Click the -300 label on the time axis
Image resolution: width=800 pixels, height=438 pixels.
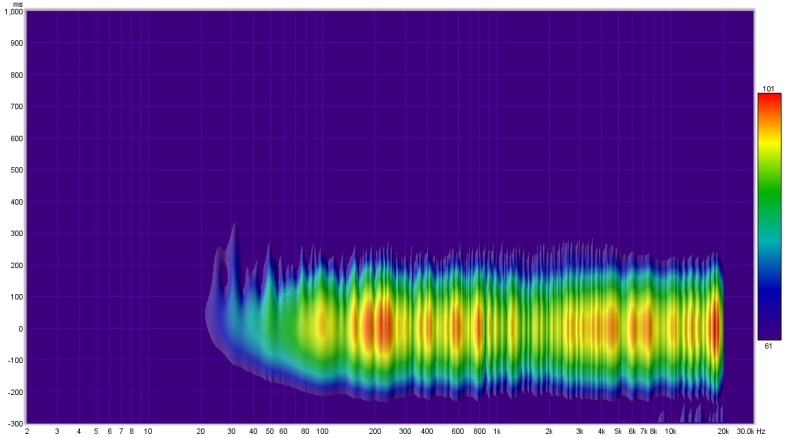coord(16,424)
